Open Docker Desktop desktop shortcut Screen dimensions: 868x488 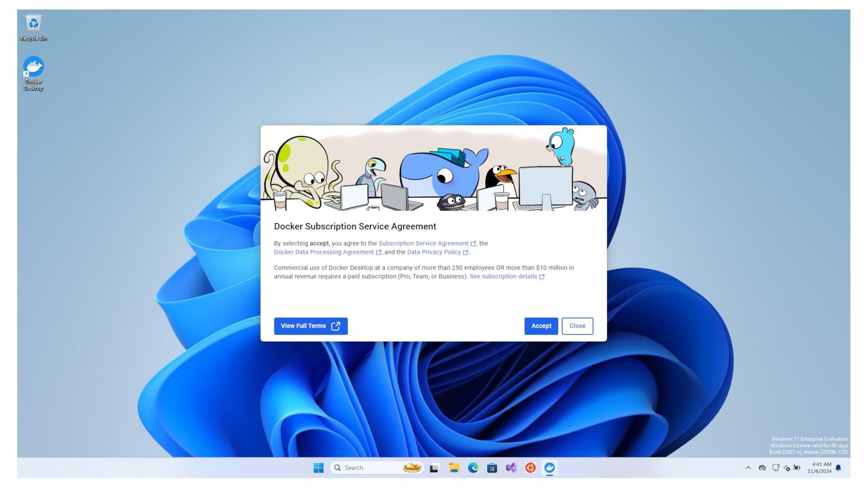[33, 72]
